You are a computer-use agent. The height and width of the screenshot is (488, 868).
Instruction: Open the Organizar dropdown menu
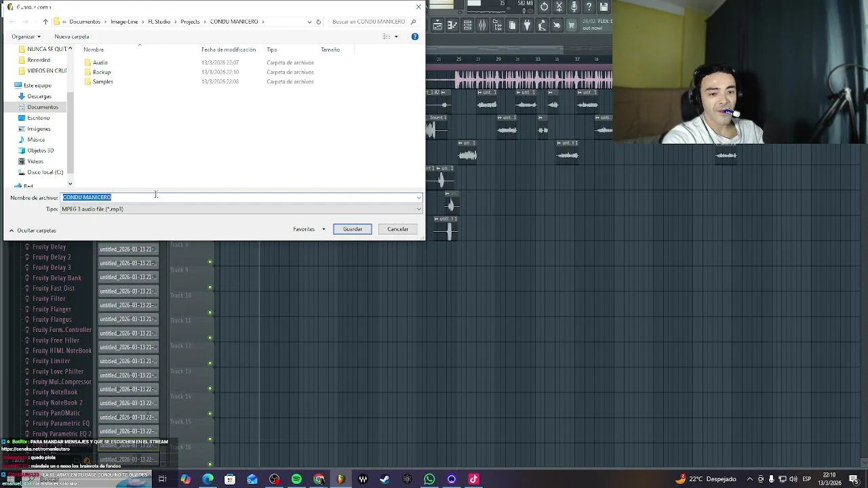[26, 37]
